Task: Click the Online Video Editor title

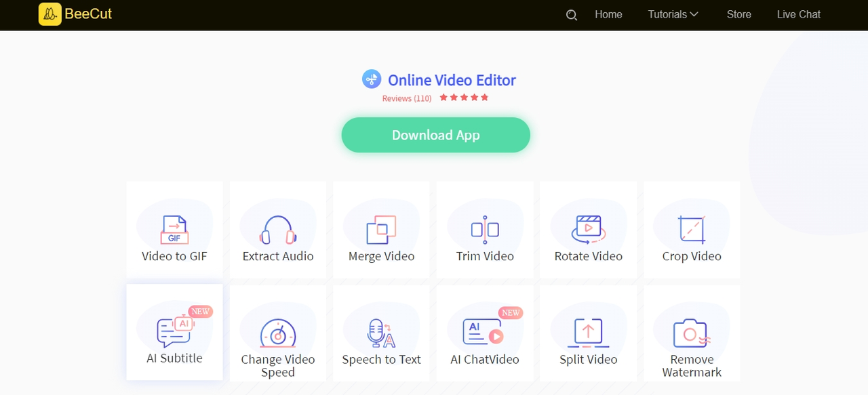Action: tap(452, 80)
